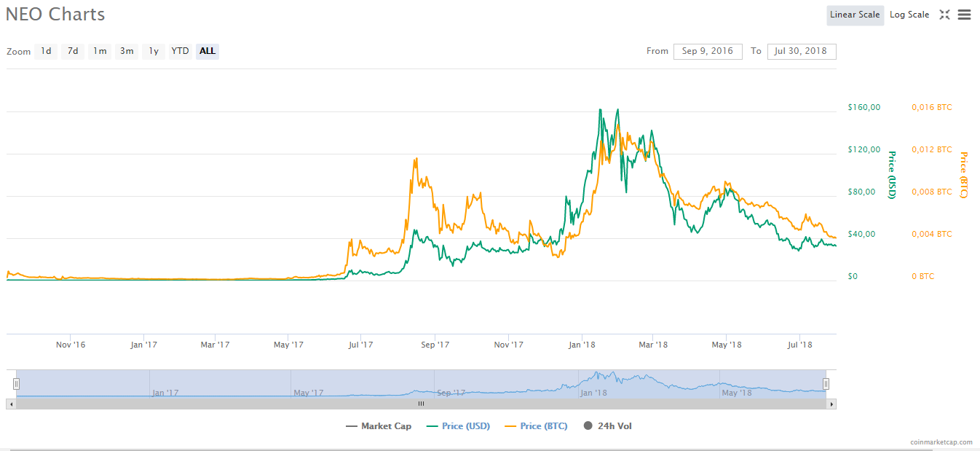Screen dimensions: 980x451
Task: Edit the To date field
Action: (x=802, y=51)
